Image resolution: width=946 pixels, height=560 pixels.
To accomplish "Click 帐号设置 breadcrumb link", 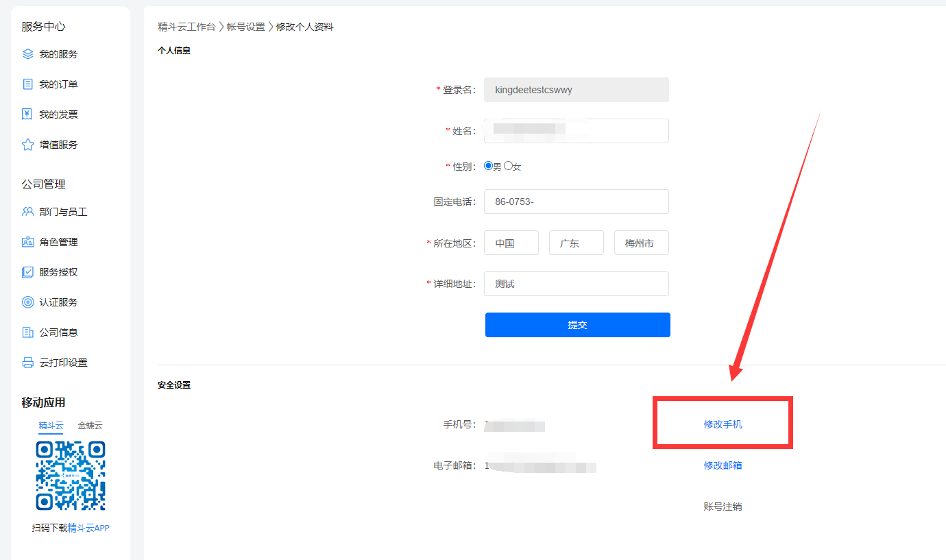I will coord(246,27).
